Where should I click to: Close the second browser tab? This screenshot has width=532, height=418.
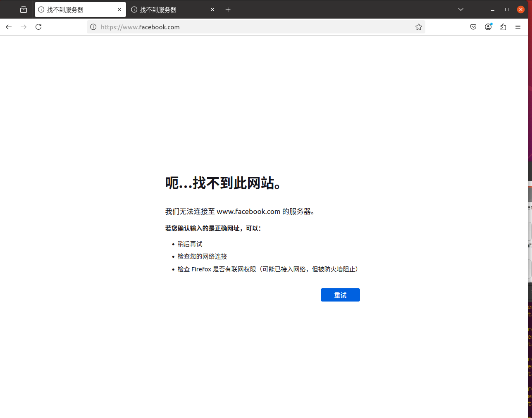point(212,9)
